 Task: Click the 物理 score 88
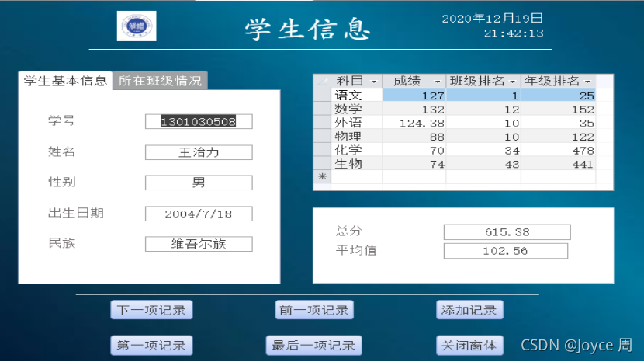[414, 136]
